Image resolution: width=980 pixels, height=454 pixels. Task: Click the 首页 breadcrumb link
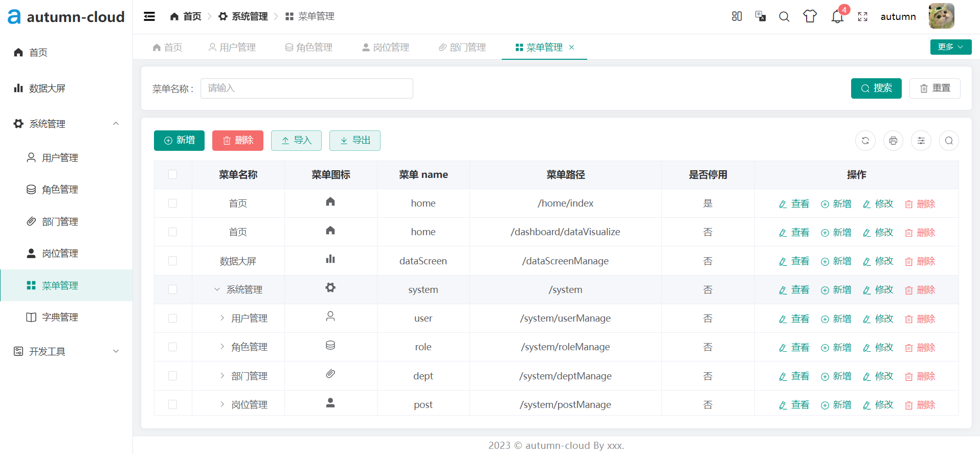pos(186,16)
